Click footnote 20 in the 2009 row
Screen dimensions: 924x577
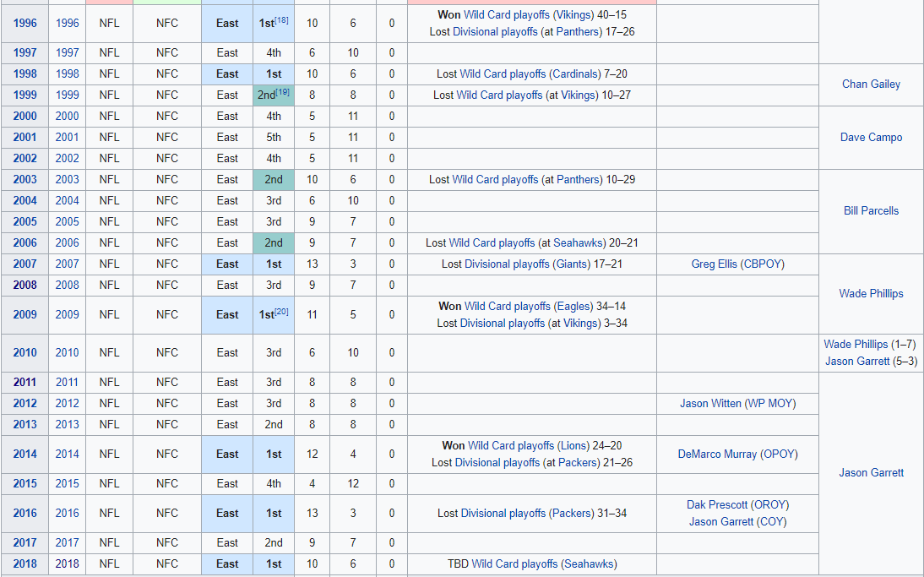coord(282,312)
